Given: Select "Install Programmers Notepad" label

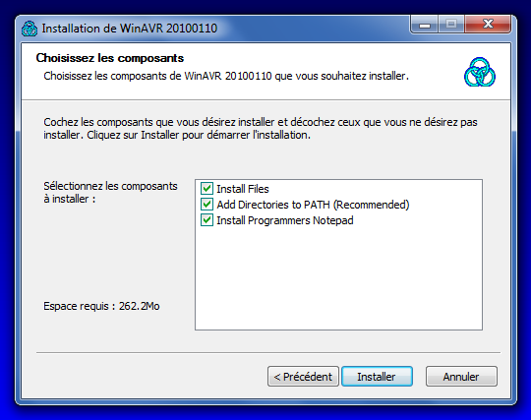Looking at the screenshot, I should pos(285,220).
